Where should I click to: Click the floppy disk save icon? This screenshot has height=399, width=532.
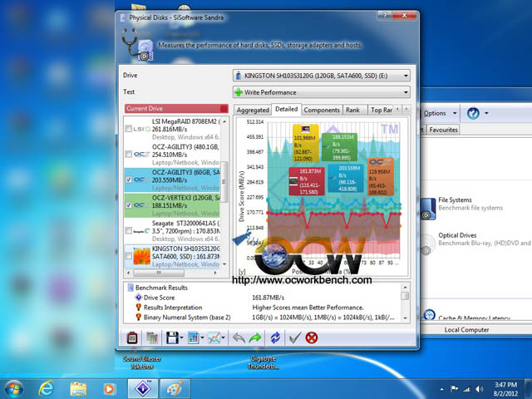click(x=172, y=338)
